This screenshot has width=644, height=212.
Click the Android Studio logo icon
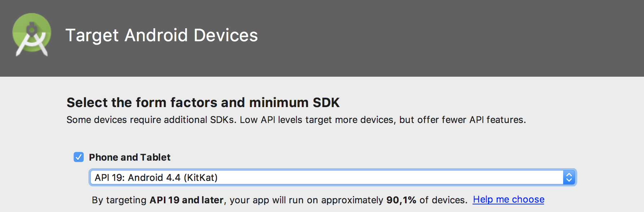(x=32, y=35)
